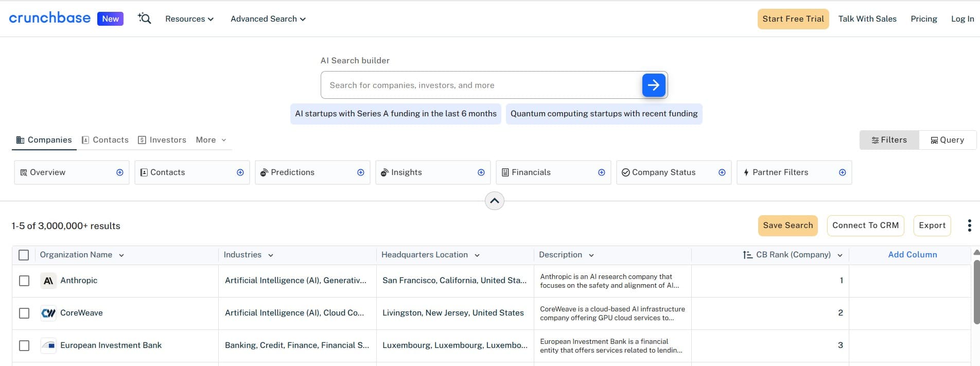This screenshot has width=980, height=366.
Task: Switch to Query view mode
Action: [x=948, y=140]
